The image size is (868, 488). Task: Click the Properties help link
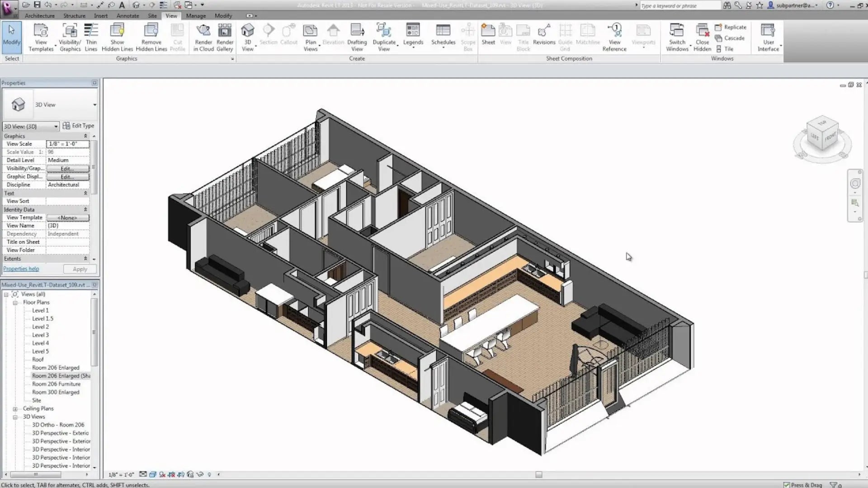tap(21, 269)
